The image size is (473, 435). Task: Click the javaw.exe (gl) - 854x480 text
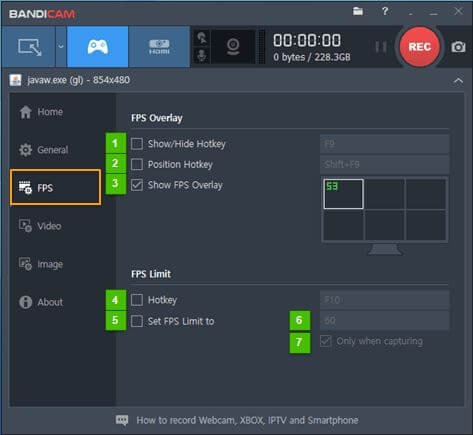79,80
